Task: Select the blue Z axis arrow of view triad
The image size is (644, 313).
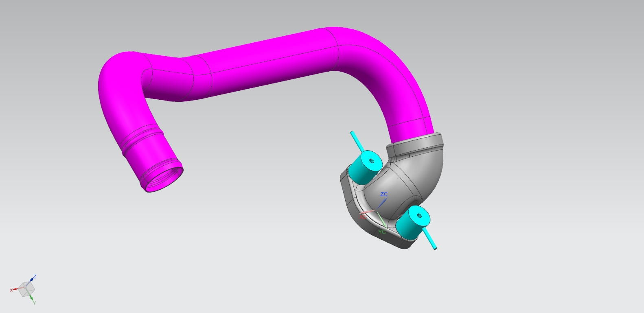Action: pos(33,279)
